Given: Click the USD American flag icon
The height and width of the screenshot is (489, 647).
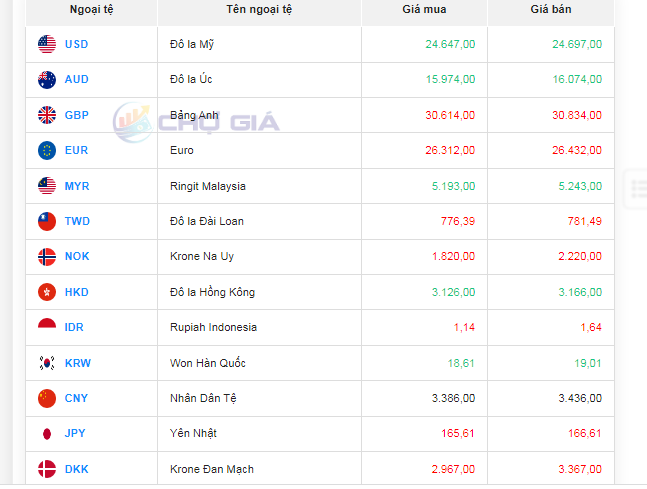Looking at the screenshot, I should click(x=47, y=44).
